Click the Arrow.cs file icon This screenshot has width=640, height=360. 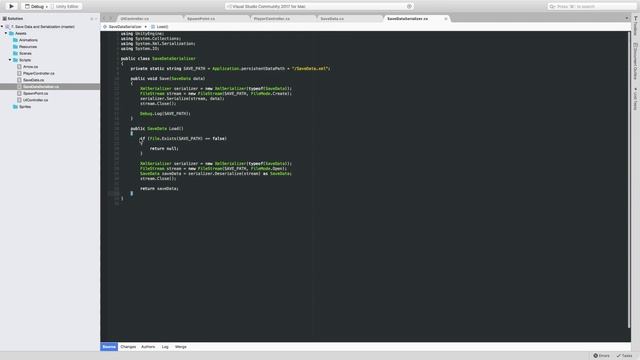tap(19, 67)
